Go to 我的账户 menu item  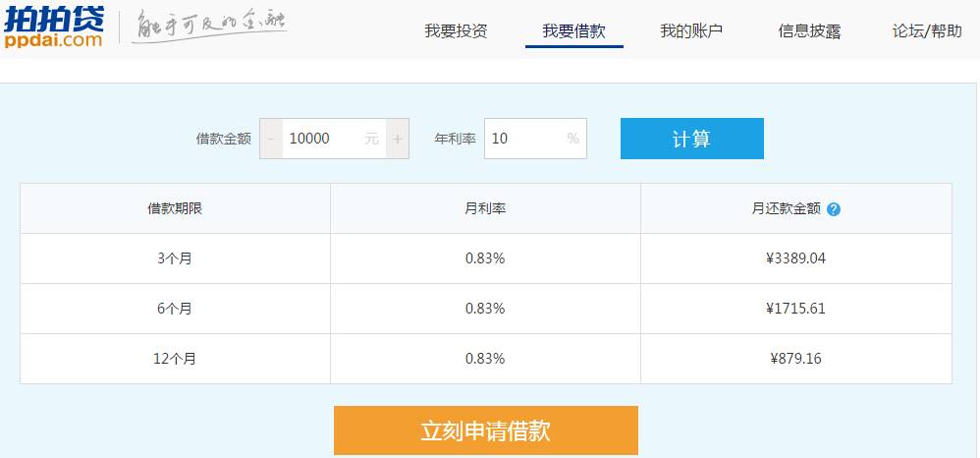pyautogui.click(x=691, y=31)
